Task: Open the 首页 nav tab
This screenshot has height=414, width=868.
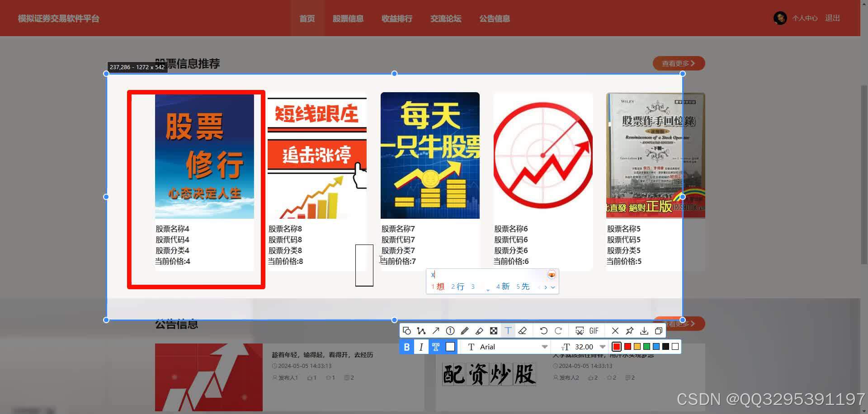Action: click(x=307, y=19)
